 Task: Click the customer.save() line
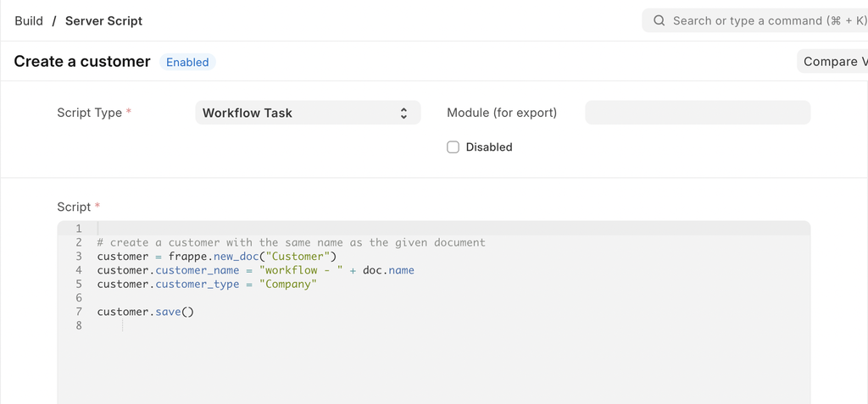point(146,312)
